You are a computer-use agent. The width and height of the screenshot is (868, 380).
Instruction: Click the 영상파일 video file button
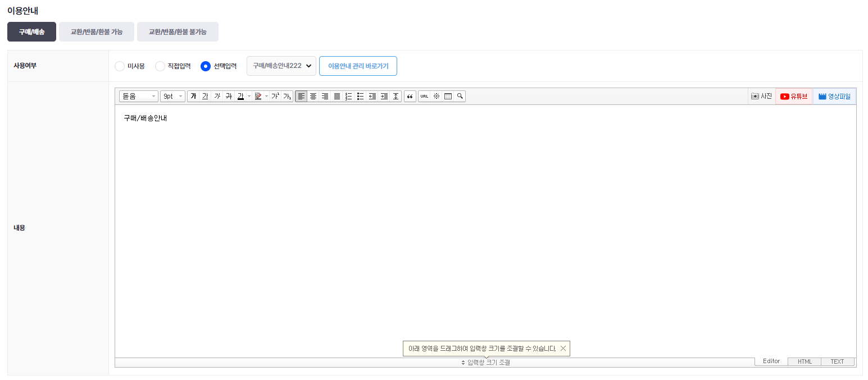834,96
